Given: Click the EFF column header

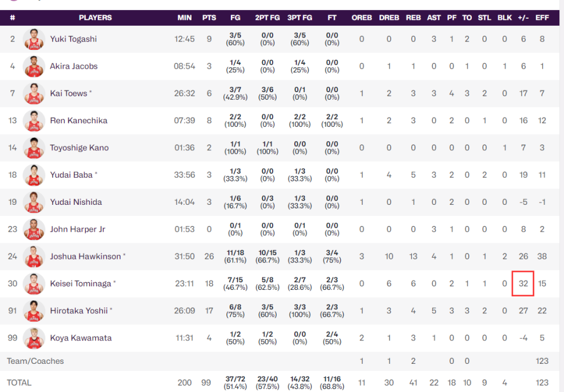Looking at the screenshot, I should (542, 18).
